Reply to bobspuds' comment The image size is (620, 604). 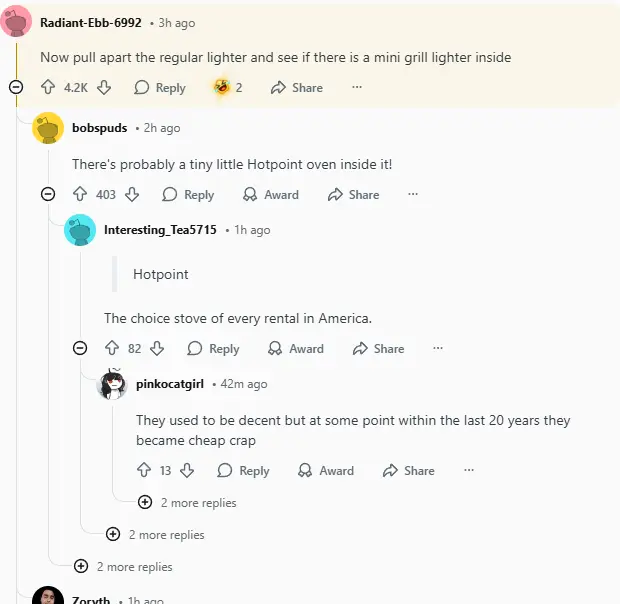pos(188,195)
